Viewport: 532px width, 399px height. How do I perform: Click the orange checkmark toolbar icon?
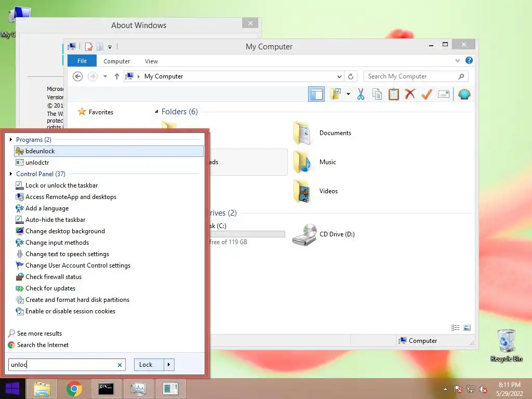point(427,94)
